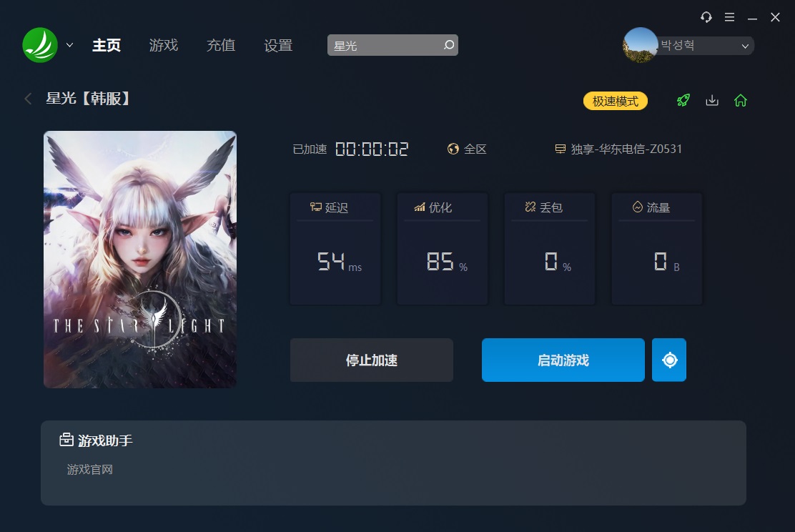This screenshot has height=532, width=795.
Task: Expand the dropdown arrow beside app logo
Action: click(69, 45)
